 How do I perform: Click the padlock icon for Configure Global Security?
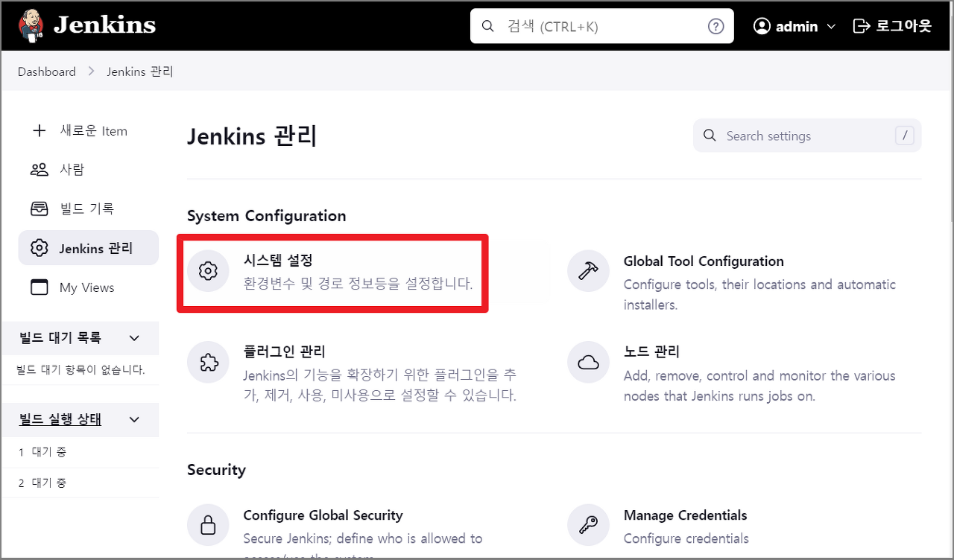point(208,526)
